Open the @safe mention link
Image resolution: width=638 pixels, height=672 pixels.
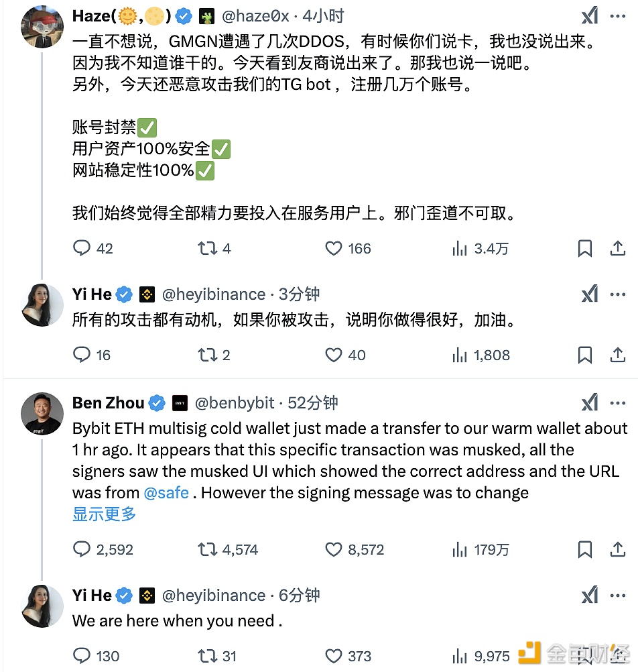pos(166,492)
